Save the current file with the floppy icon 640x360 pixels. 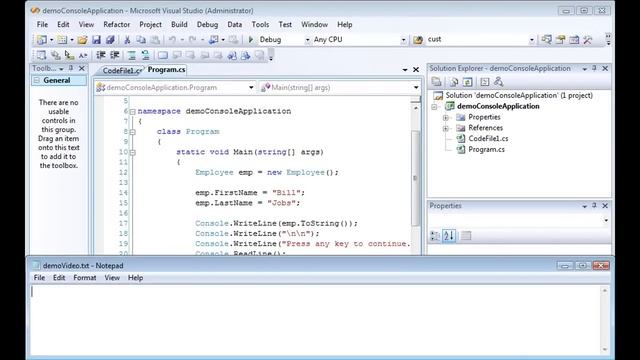pos(96,40)
